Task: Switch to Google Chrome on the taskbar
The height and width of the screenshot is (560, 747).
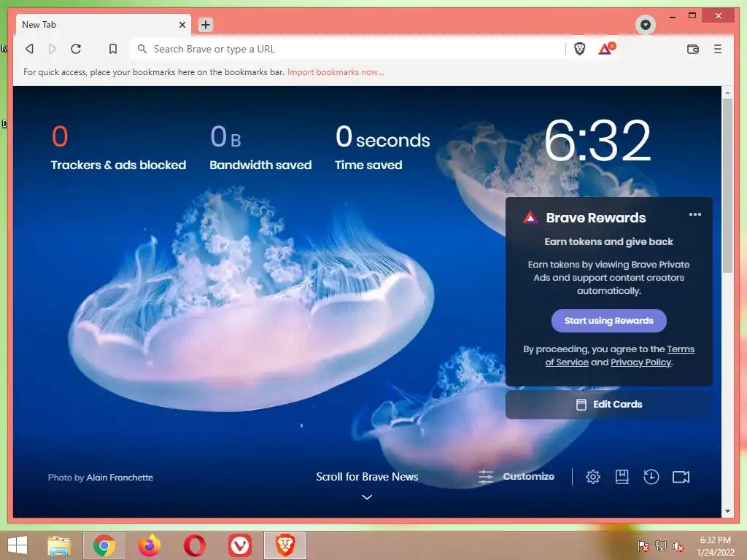Action: (x=104, y=545)
